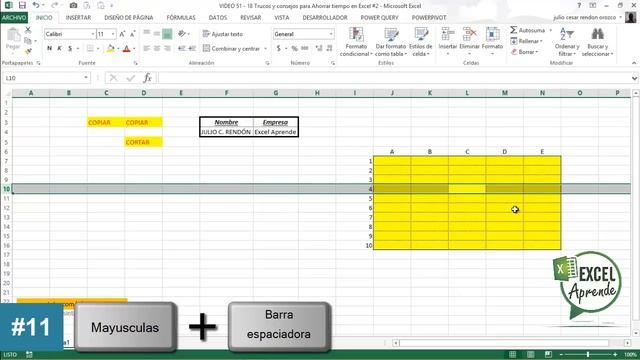Open Buscar y seleccionar binoculars

598,42
